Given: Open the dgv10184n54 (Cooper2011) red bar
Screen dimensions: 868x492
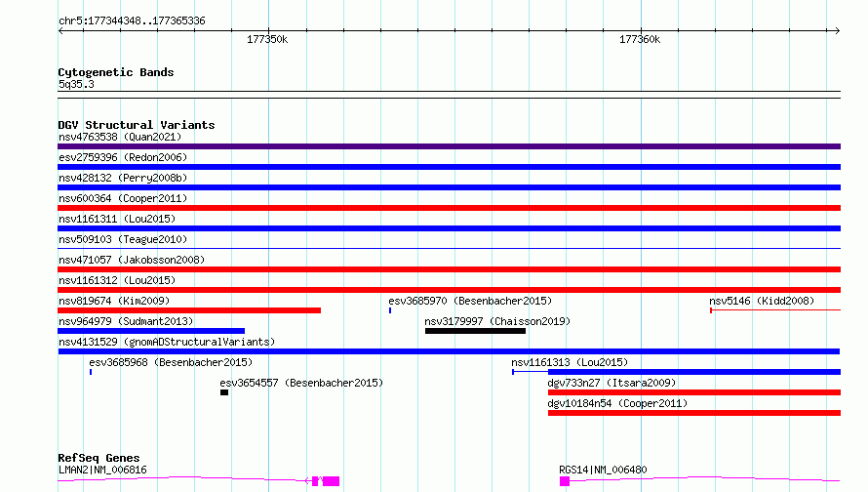Looking at the screenshot, I should 694,413.
